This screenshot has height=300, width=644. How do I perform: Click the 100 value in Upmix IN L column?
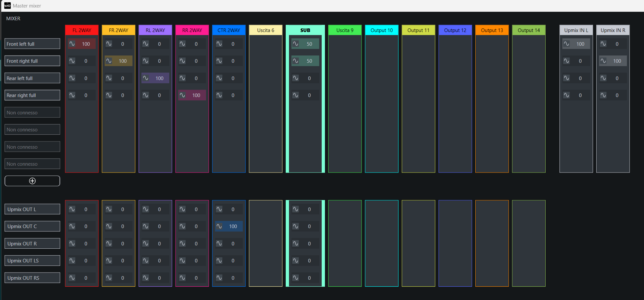point(580,44)
